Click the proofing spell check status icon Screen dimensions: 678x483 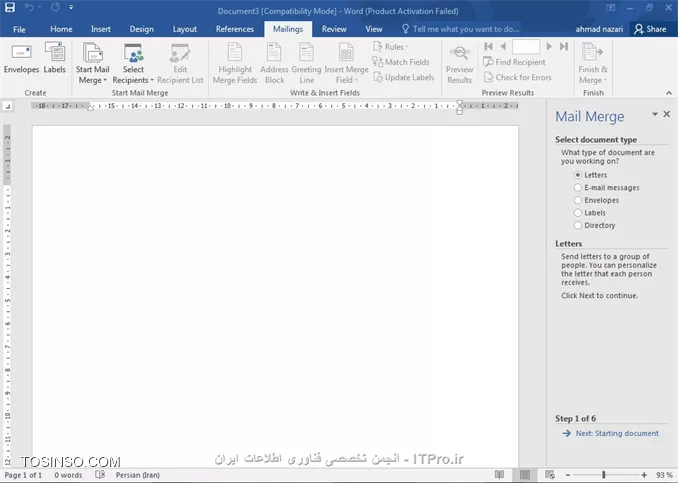100,475
